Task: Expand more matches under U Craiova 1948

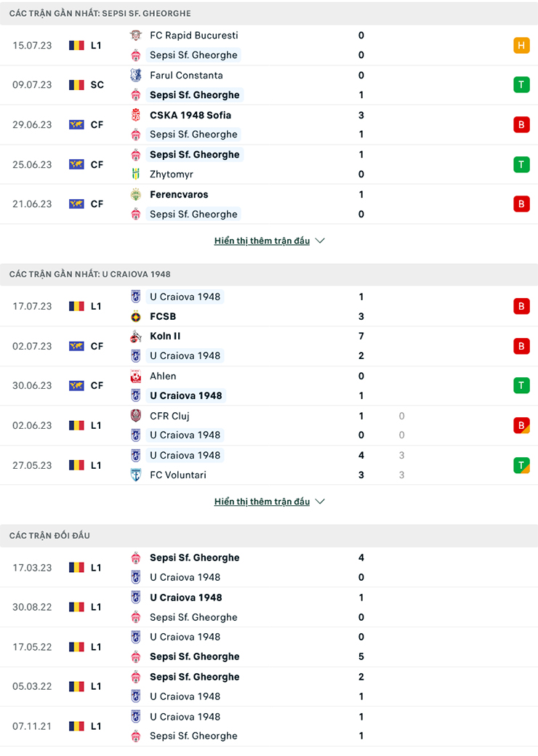Action: click(x=269, y=502)
